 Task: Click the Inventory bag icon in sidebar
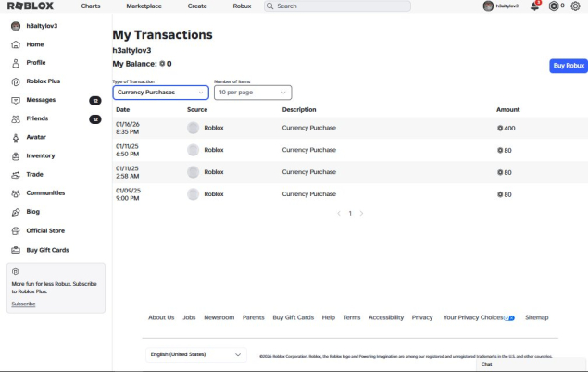pos(16,156)
